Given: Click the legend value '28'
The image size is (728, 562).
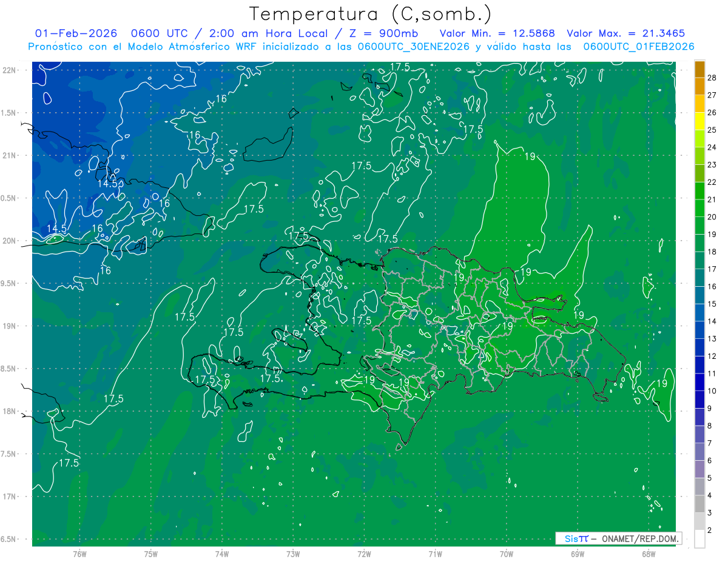Looking at the screenshot, I should pos(712,77).
